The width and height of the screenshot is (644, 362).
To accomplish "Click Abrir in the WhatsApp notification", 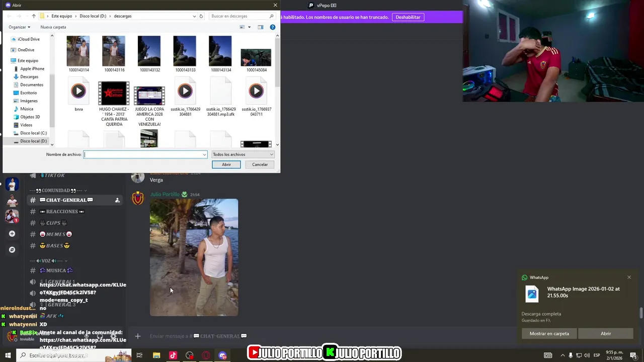I will point(606,333).
